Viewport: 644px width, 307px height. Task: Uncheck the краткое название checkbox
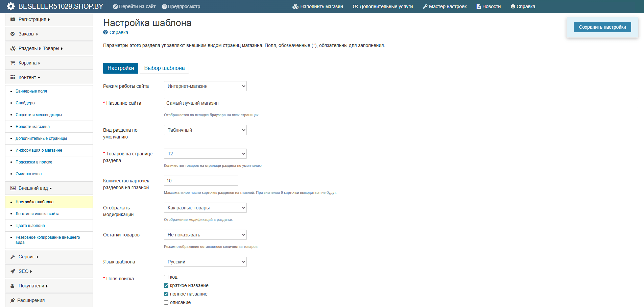click(166, 286)
